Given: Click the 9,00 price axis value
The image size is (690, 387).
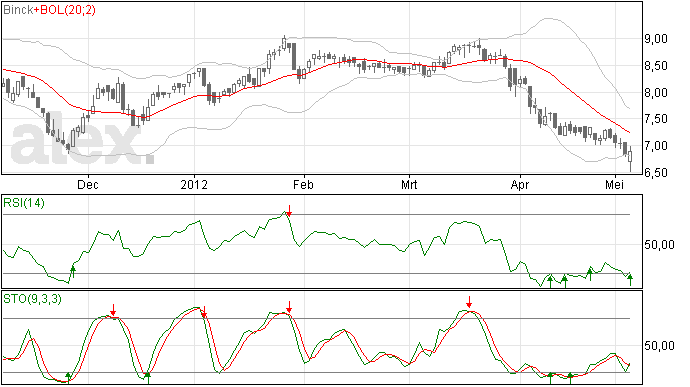Looking at the screenshot, I should click(656, 39).
